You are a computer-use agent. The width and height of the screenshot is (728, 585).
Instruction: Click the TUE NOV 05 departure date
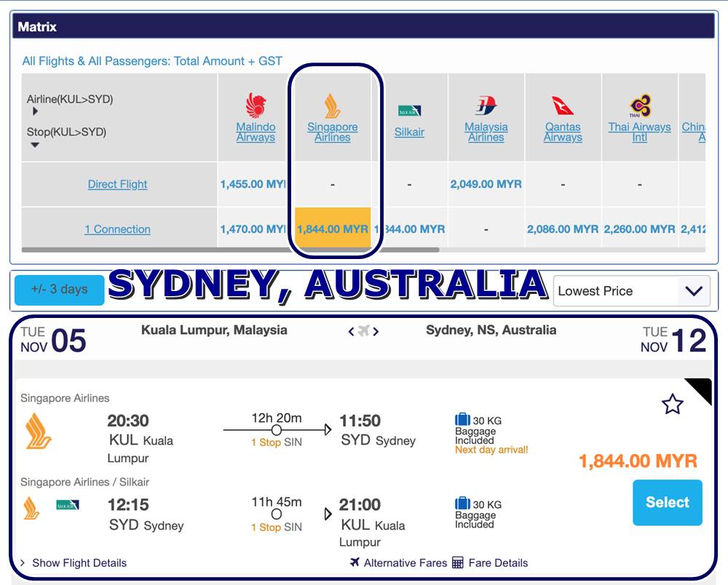(x=53, y=340)
